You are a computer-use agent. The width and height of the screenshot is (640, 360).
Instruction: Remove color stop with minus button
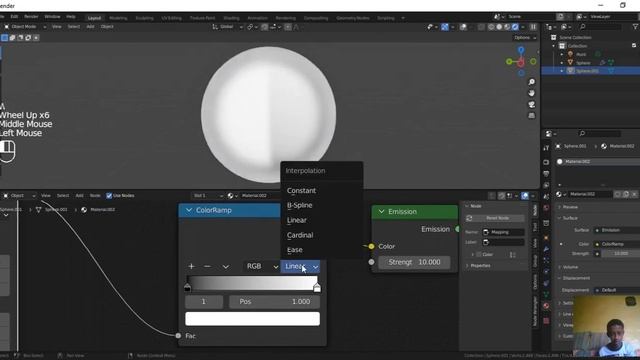207,267
